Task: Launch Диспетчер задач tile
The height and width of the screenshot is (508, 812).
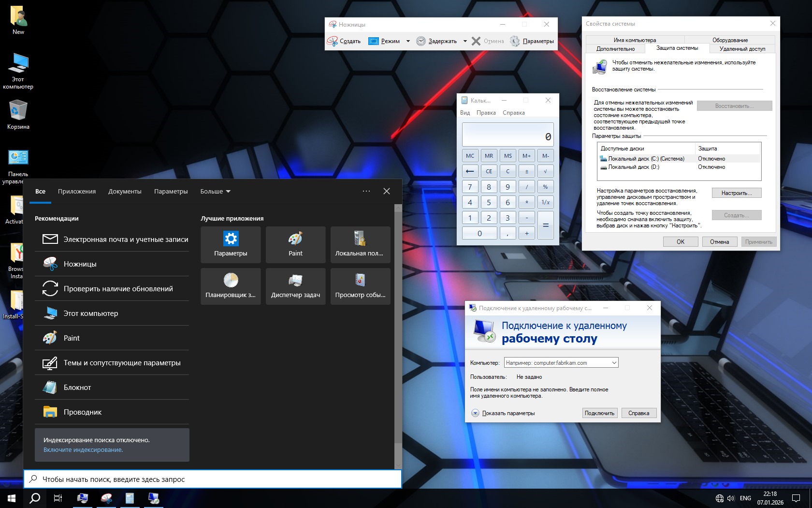Action: 295,286
